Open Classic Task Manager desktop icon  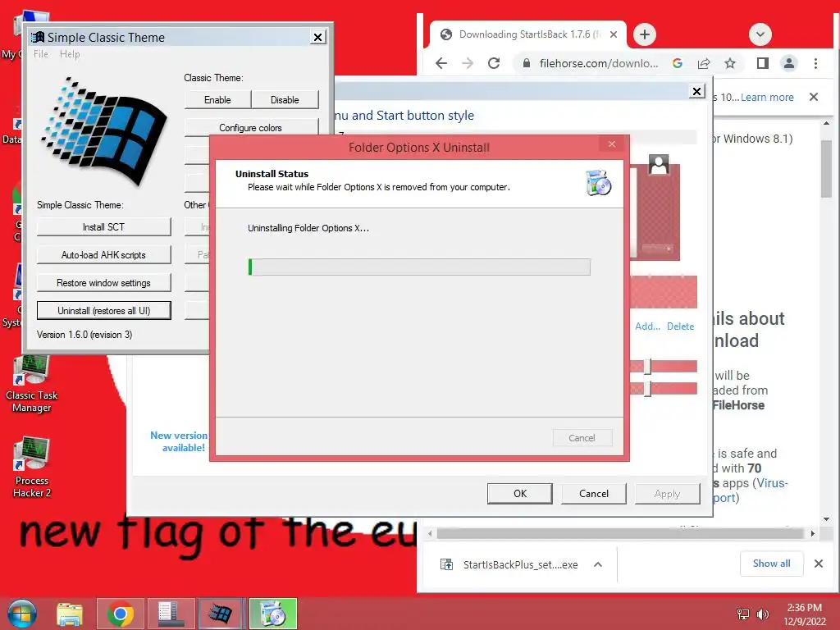32,384
